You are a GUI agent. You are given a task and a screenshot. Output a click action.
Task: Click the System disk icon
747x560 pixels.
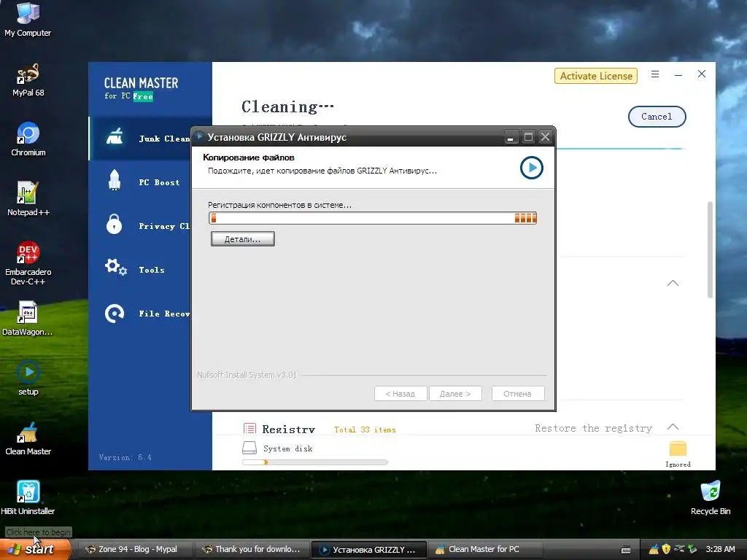(x=249, y=448)
